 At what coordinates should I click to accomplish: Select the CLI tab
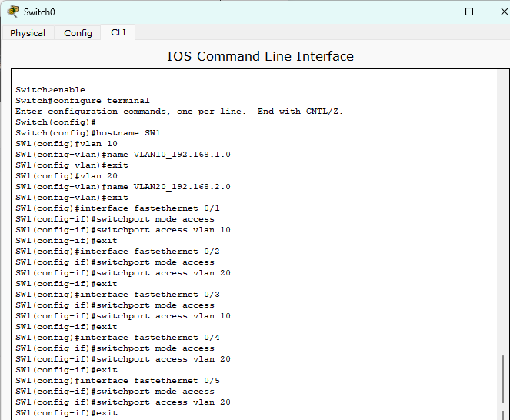click(x=118, y=32)
